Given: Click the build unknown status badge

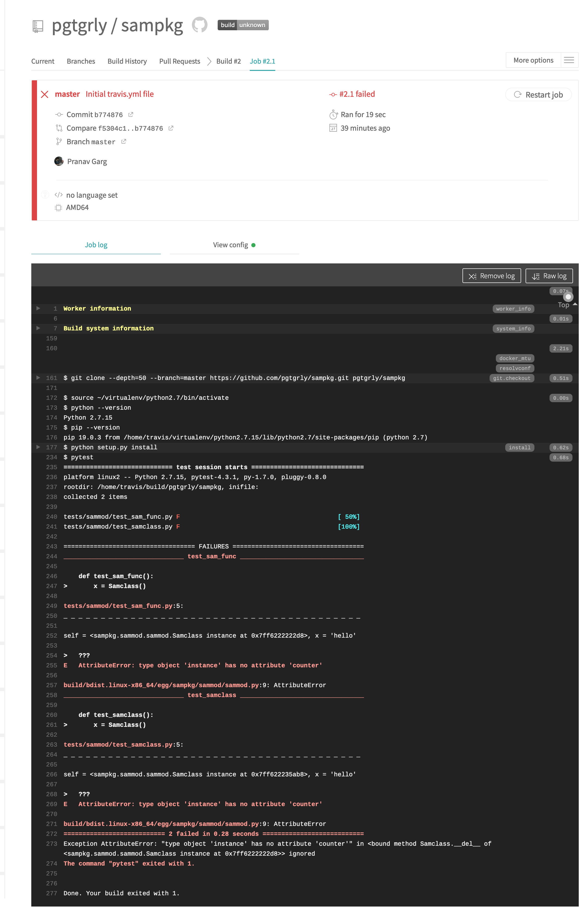Looking at the screenshot, I should tap(243, 25).
